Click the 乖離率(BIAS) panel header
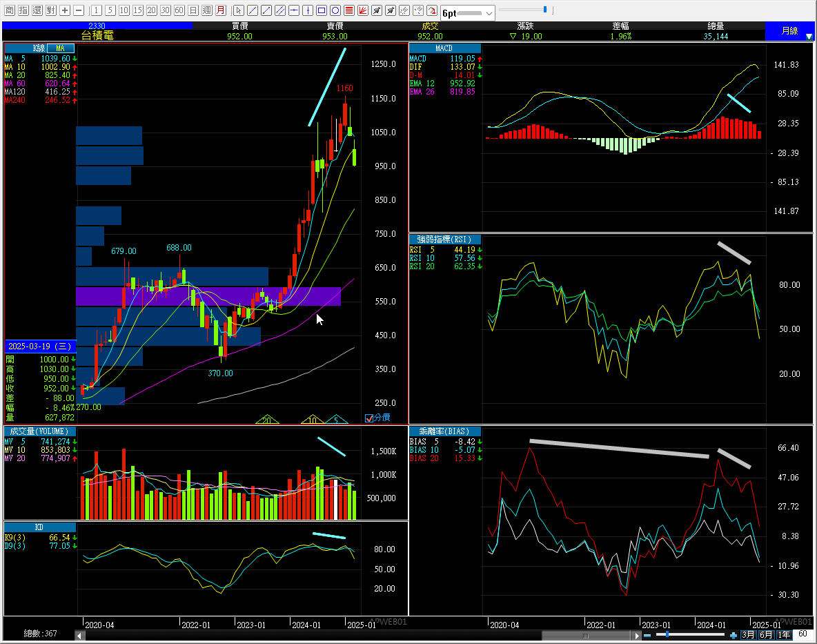Viewport: 817px width, 644px height. pos(444,431)
